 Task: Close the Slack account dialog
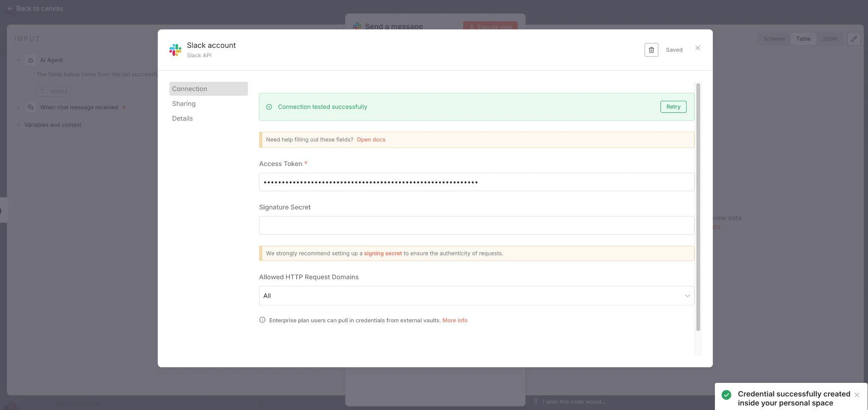tap(698, 48)
